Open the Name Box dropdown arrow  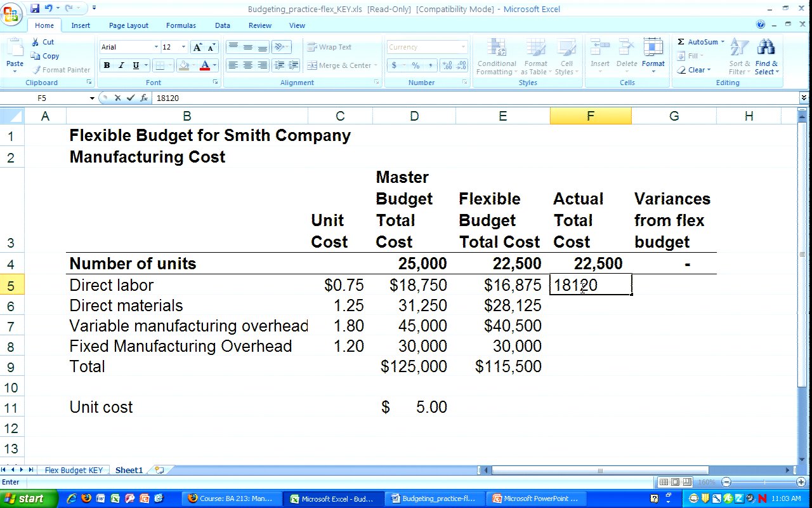[x=92, y=98]
